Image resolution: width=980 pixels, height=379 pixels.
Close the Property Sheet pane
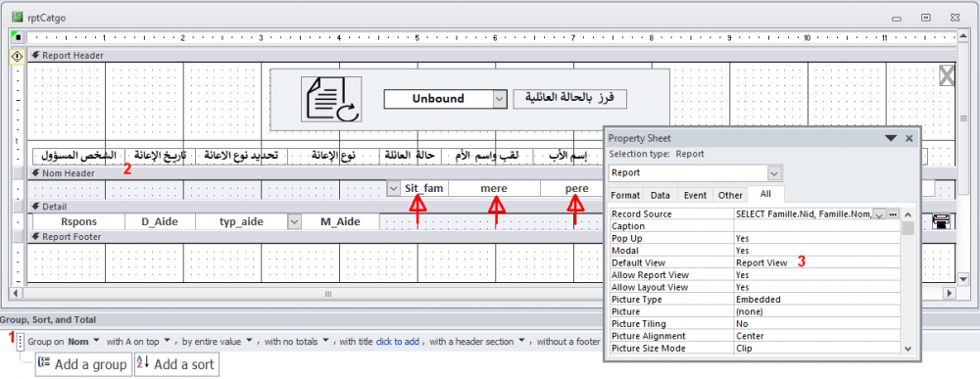(909, 139)
